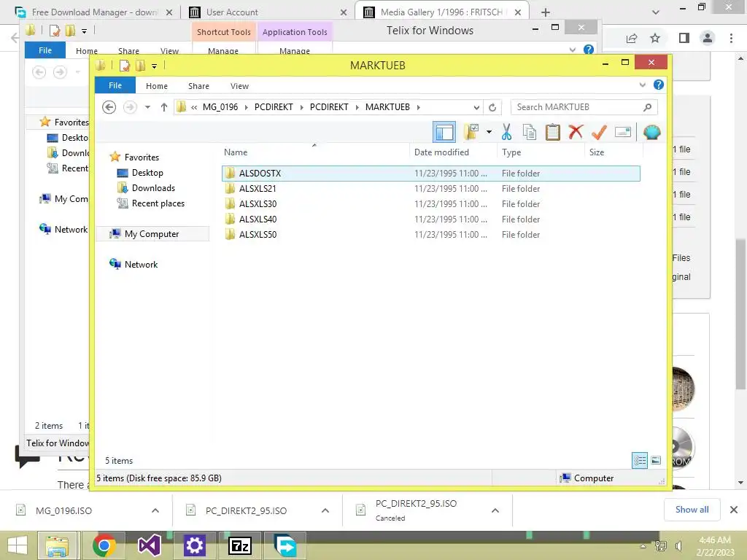Switch to details view in MARKTUEB

[x=640, y=460]
